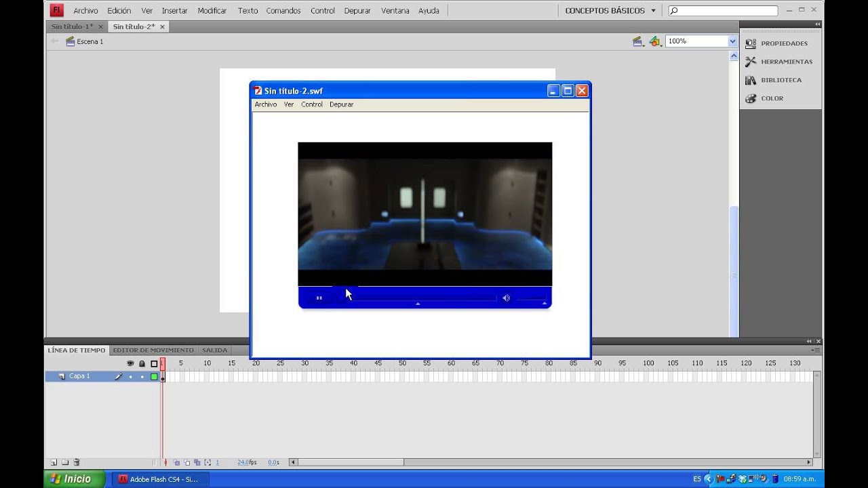Click the Edit Symbols icon
This screenshot has height=488, width=868.
tap(654, 41)
